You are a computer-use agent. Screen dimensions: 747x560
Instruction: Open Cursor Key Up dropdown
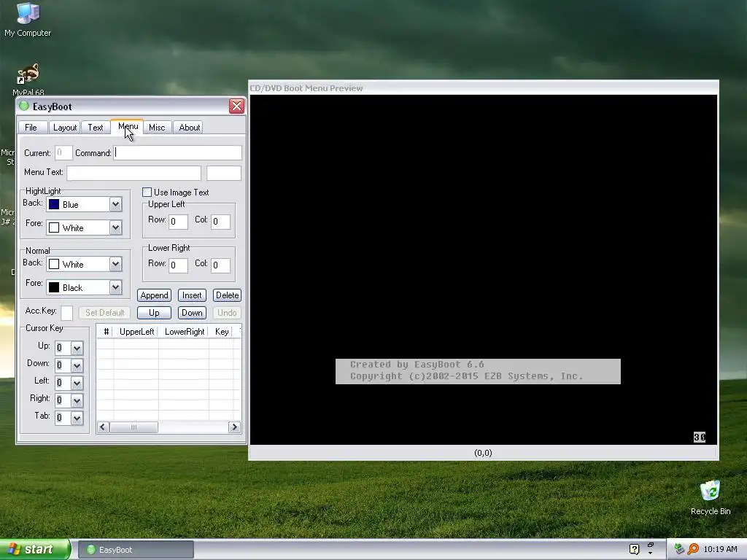coord(77,348)
